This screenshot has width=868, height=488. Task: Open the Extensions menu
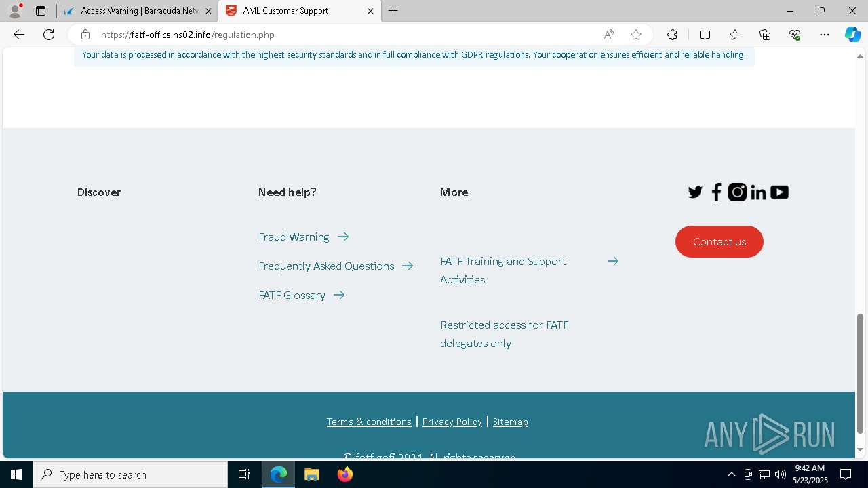672,35
